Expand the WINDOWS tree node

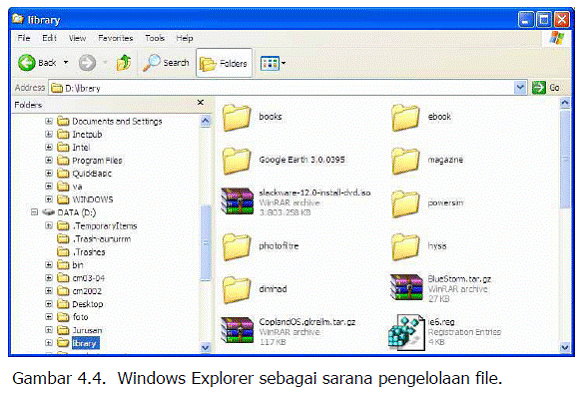tap(49, 199)
